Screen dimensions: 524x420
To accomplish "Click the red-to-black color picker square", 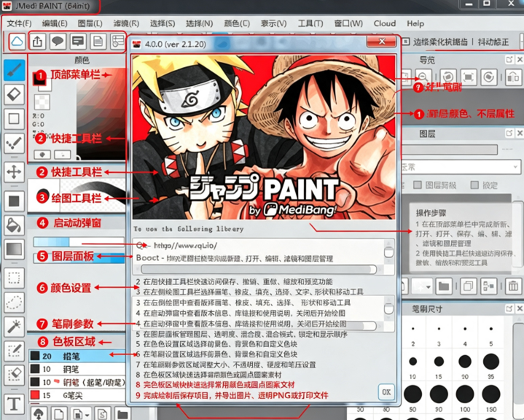I will [101, 112].
